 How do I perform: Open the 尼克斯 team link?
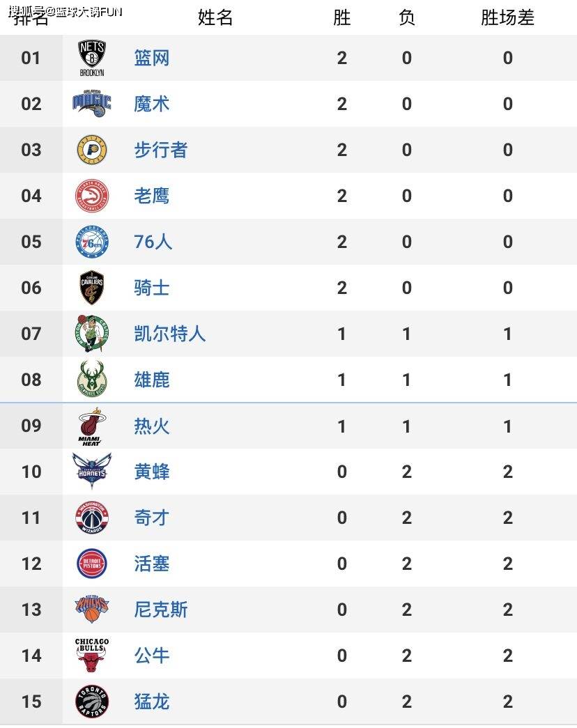tap(161, 609)
